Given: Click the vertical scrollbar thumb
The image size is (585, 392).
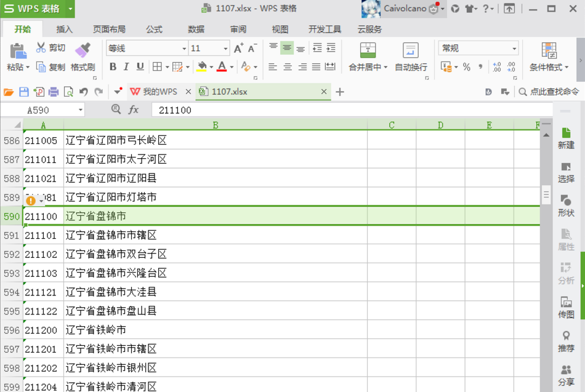Looking at the screenshot, I should 546,194.
